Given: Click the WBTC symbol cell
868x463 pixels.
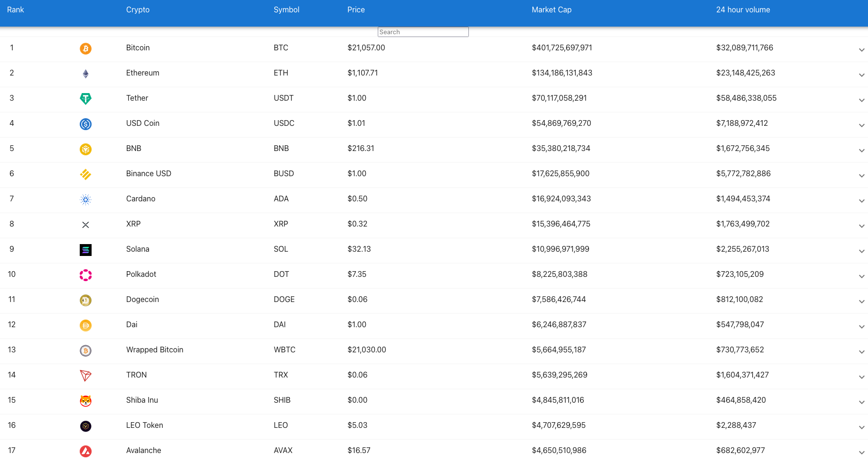Looking at the screenshot, I should (285, 350).
